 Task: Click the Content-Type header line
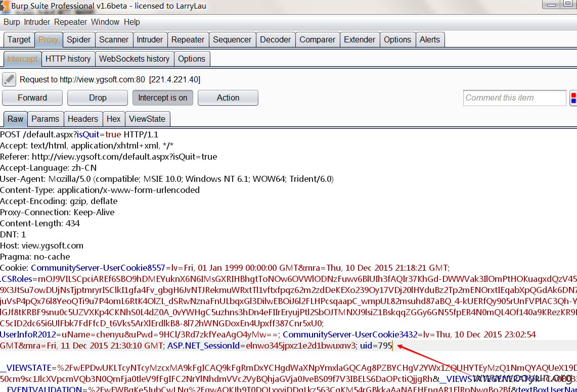(100, 190)
